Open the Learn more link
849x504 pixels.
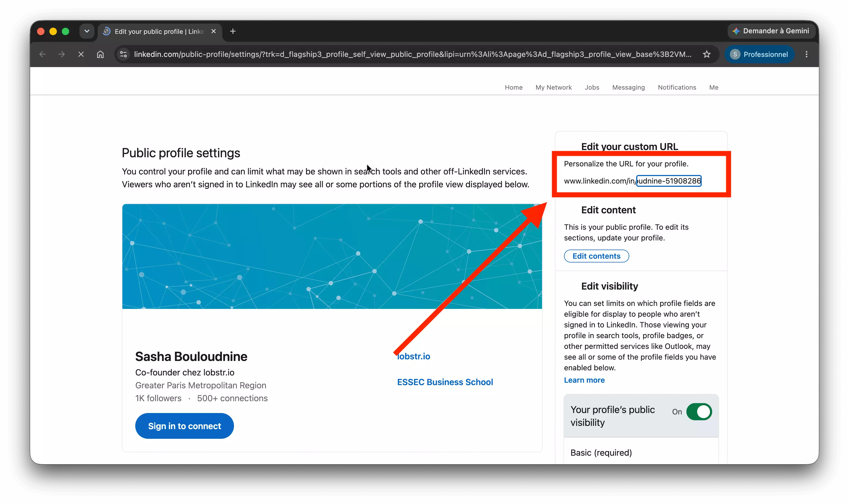coord(584,380)
